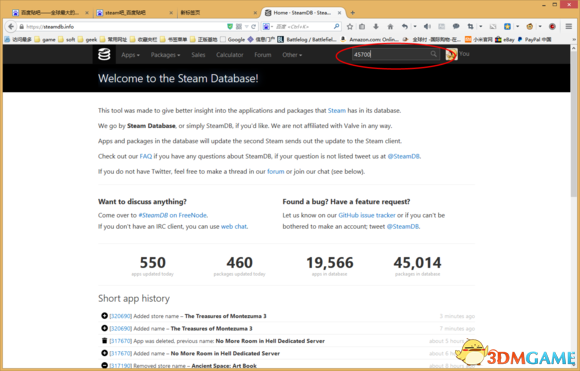Open the geek bookmarks folder

(x=88, y=39)
